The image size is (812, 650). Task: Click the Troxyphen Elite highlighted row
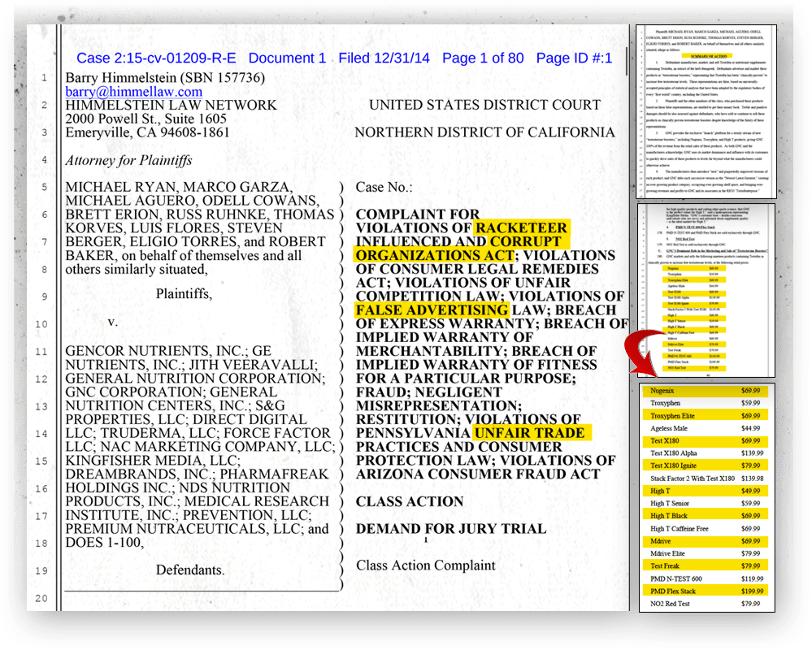coord(706,415)
